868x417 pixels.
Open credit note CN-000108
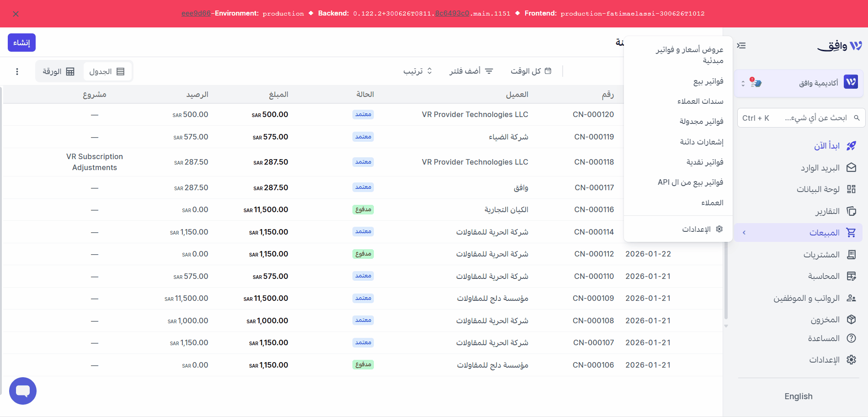point(593,321)
